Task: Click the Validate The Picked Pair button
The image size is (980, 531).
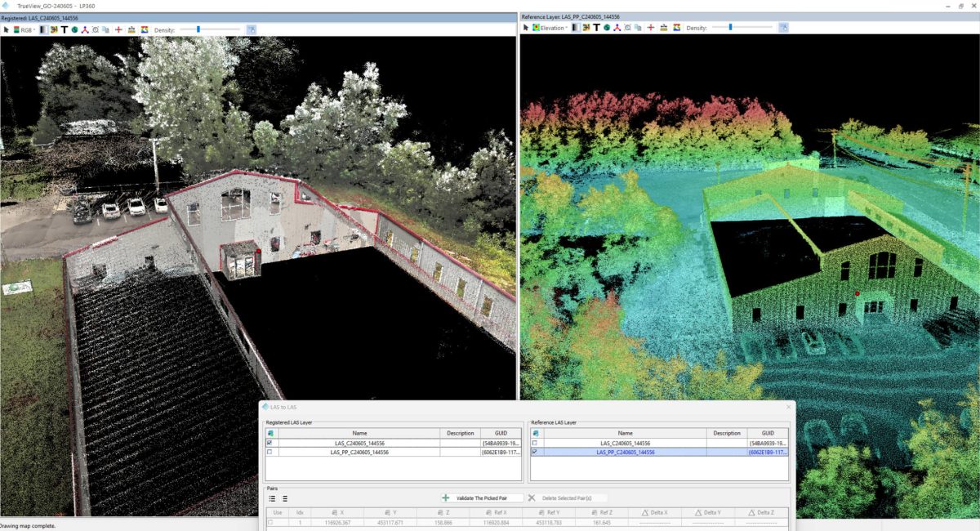Action: point(482,498)
